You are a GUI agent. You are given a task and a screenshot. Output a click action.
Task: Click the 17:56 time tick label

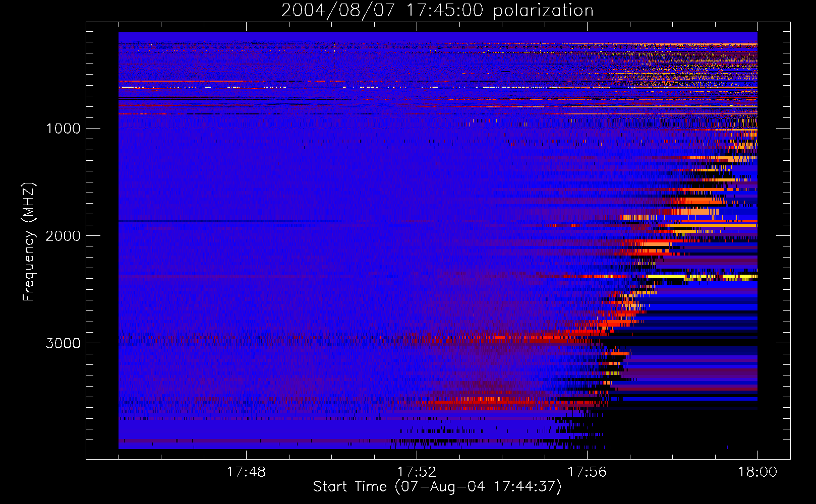click(587, 472)
